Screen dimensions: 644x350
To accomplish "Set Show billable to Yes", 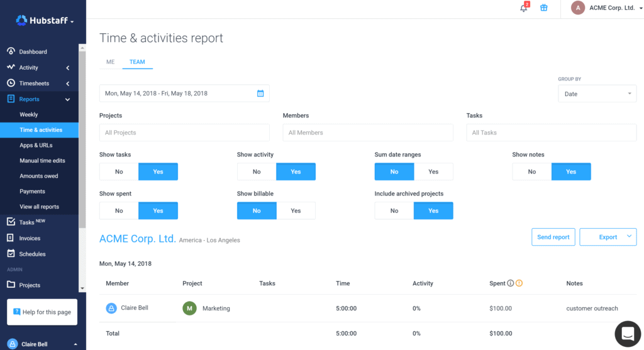I will coord(296,211).
